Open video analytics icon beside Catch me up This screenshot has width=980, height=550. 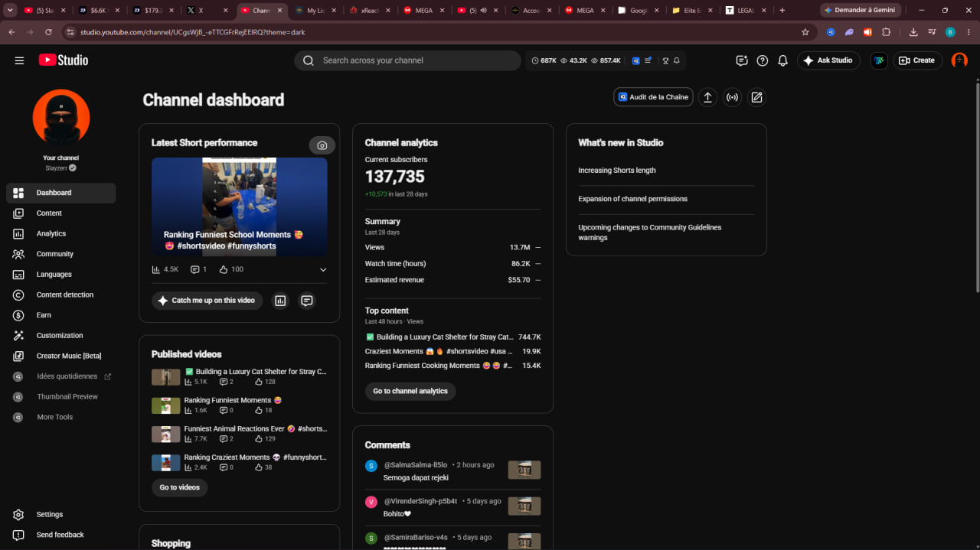(x=280, y=301)
